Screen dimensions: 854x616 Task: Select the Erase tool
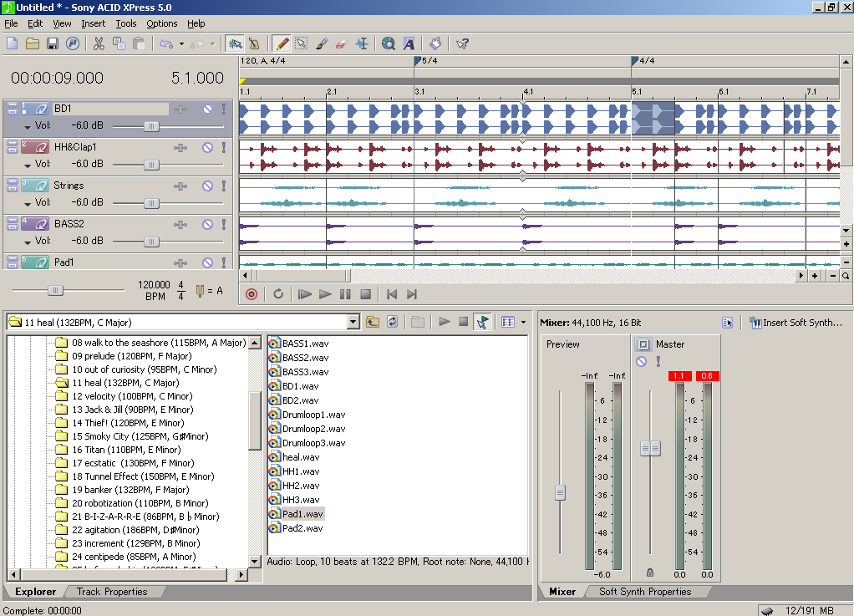point(342,43)
